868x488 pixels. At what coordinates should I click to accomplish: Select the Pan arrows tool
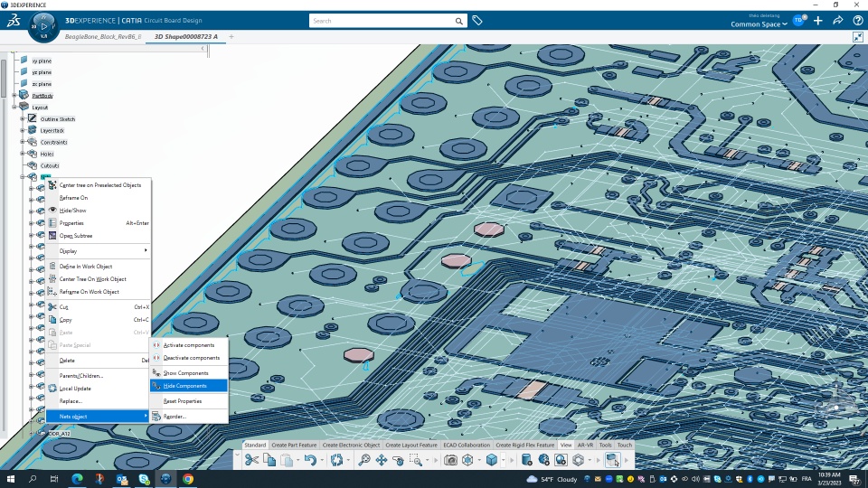tap(382, 460)
